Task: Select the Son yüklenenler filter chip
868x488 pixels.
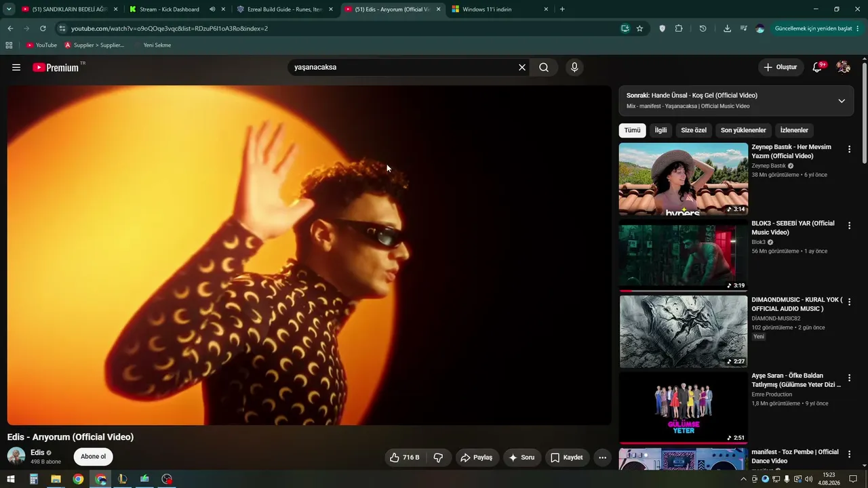Action: [743, 130]
